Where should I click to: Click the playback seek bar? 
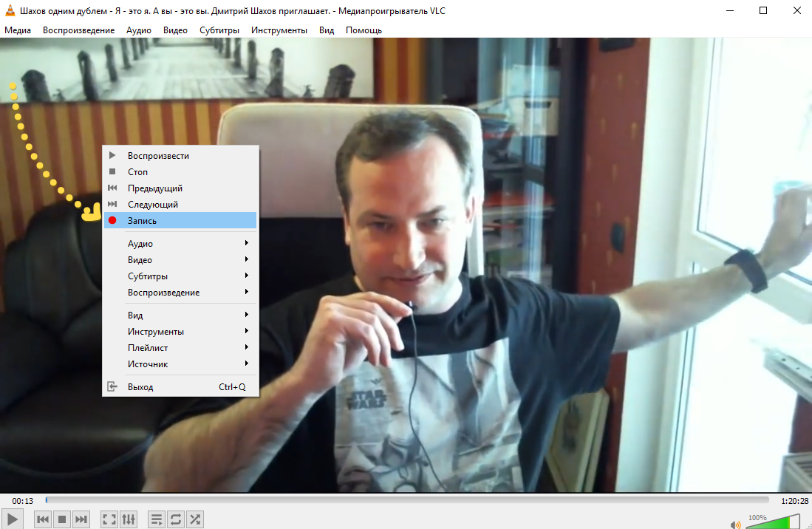tap(406, 500)
